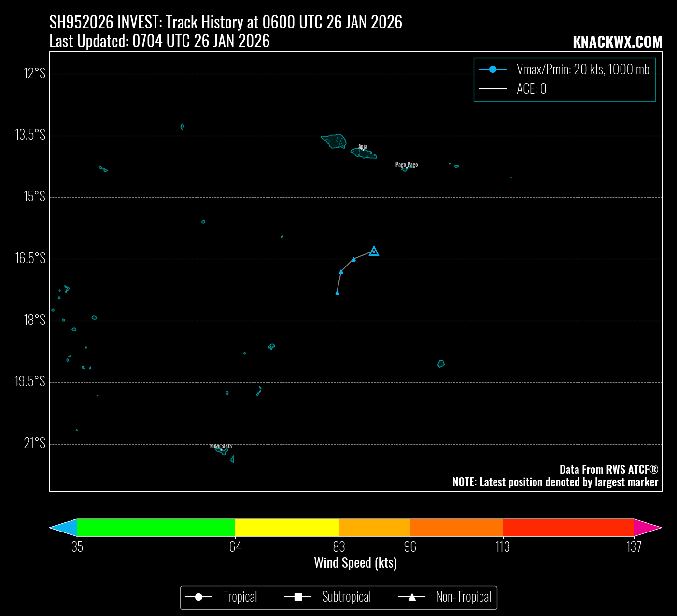Click the white ACE legend line
Screen dimensions: 677x616
493,89
